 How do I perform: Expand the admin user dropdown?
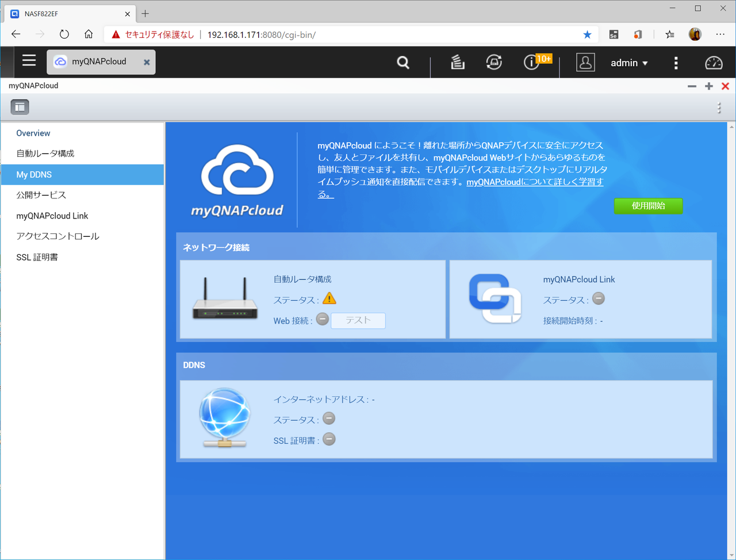tap(629, 63)
